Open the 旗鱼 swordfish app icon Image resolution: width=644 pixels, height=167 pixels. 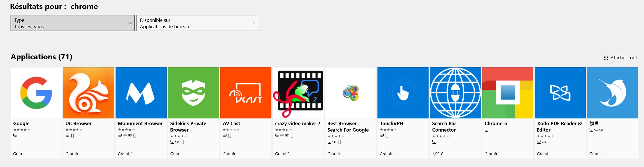612,93
